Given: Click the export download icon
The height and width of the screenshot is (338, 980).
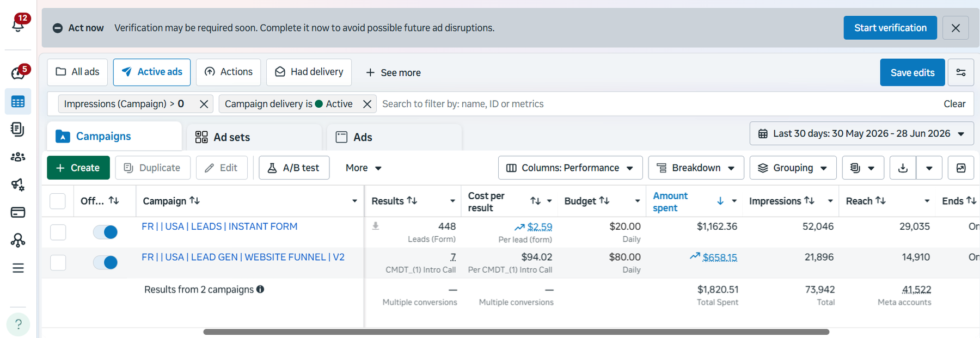Looking at the screenshot, I should (903, 168).
